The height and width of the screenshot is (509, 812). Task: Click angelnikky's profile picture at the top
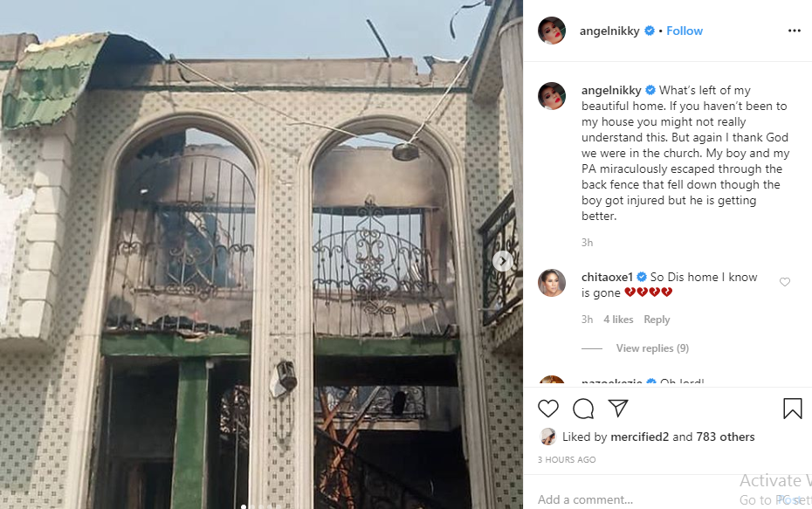[x=551, y=31]
